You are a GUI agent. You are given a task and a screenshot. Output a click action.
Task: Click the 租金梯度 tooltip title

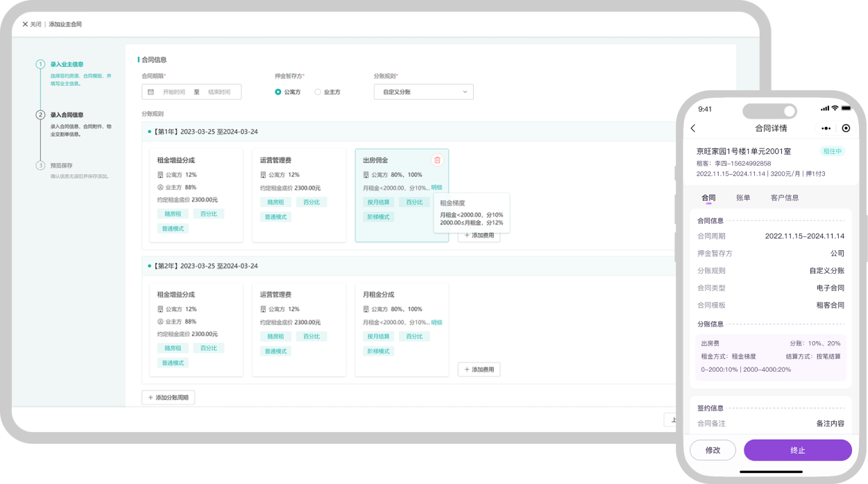[x=452, y=203]
